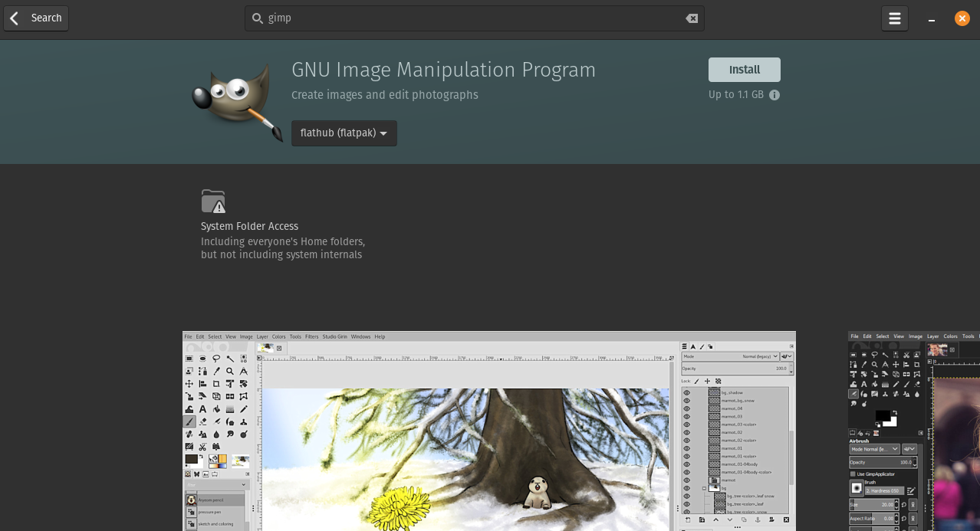Screen dimensions: 980x531
Task: Click the System Folder Access warning icon
Action: click(213, 201)
